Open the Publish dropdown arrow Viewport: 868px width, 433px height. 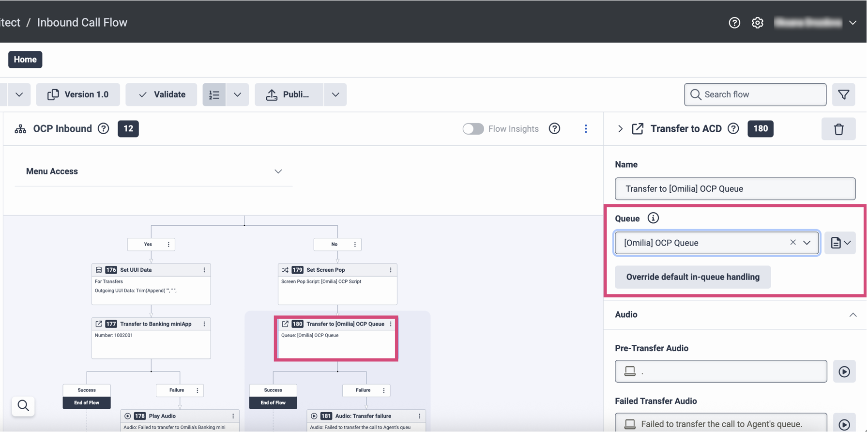coord(335,94)
